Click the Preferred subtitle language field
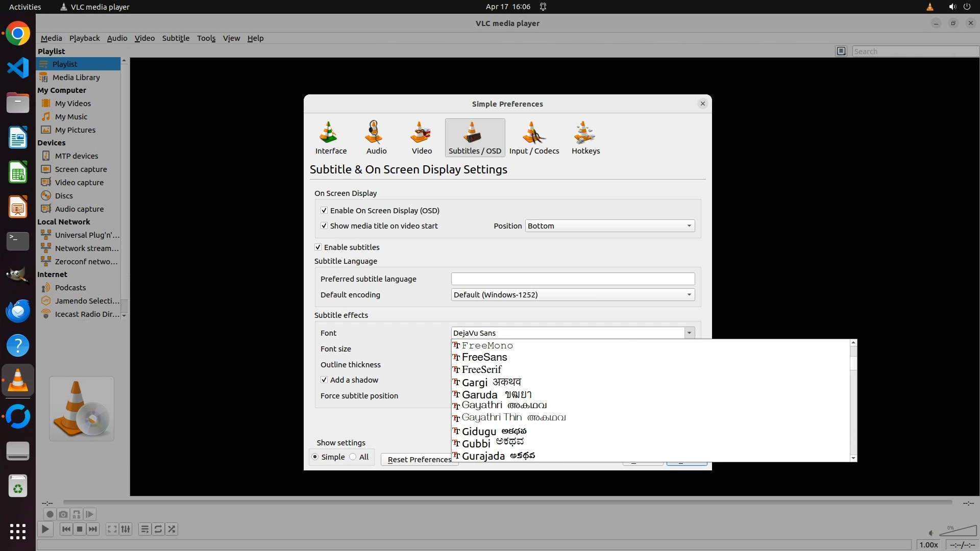 click(573, 279)
